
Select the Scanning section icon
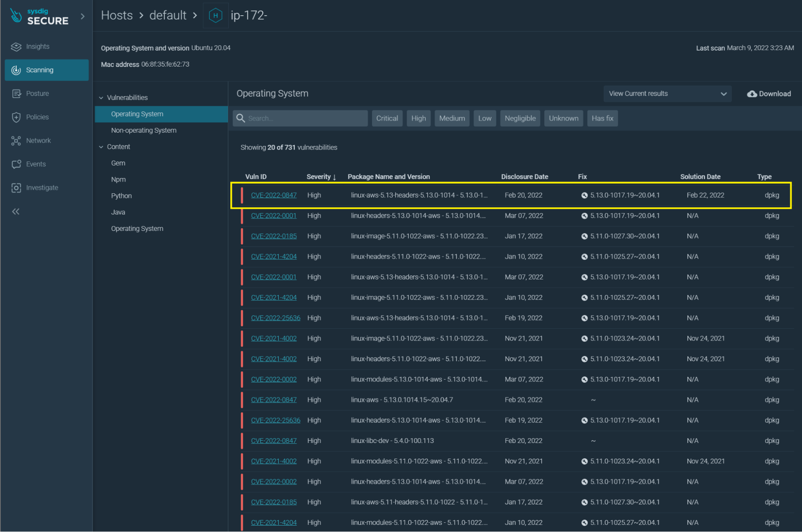pos(16,70)
